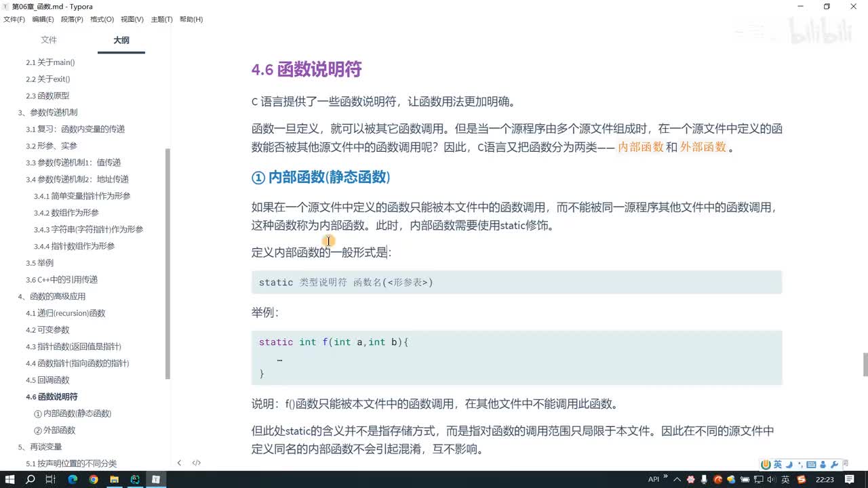The width and height of the screenshot is (868, 488).
Task: Click the IME toolbar logo icon
Action: (x=766, y=464)
